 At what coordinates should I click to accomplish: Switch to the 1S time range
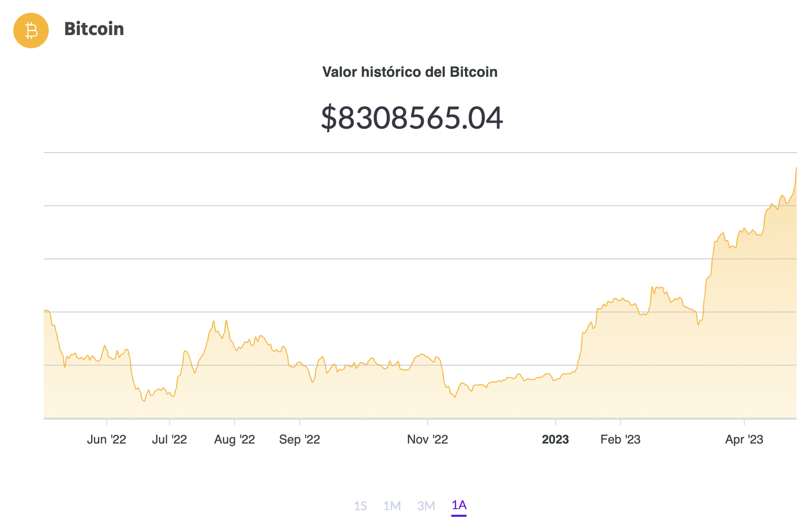tap(362, 506)
